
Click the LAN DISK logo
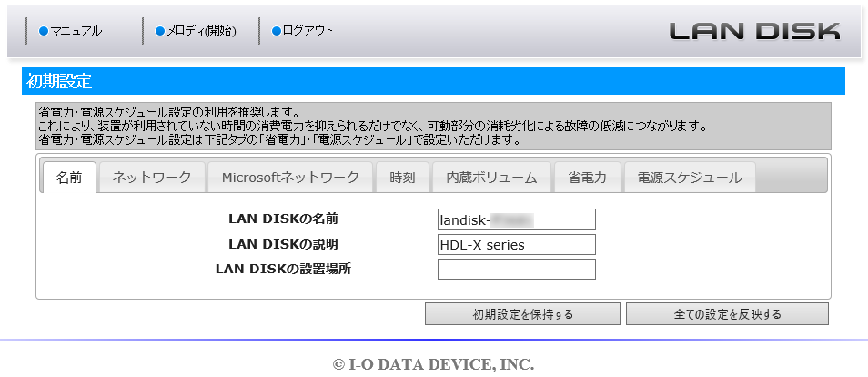coord(754,31)
